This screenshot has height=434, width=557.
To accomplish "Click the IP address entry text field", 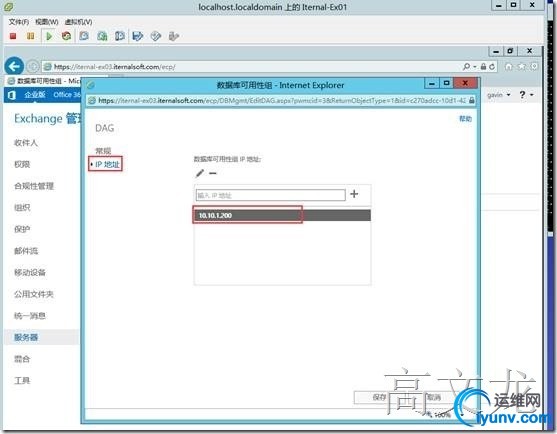I will click(x=271, y=195).
